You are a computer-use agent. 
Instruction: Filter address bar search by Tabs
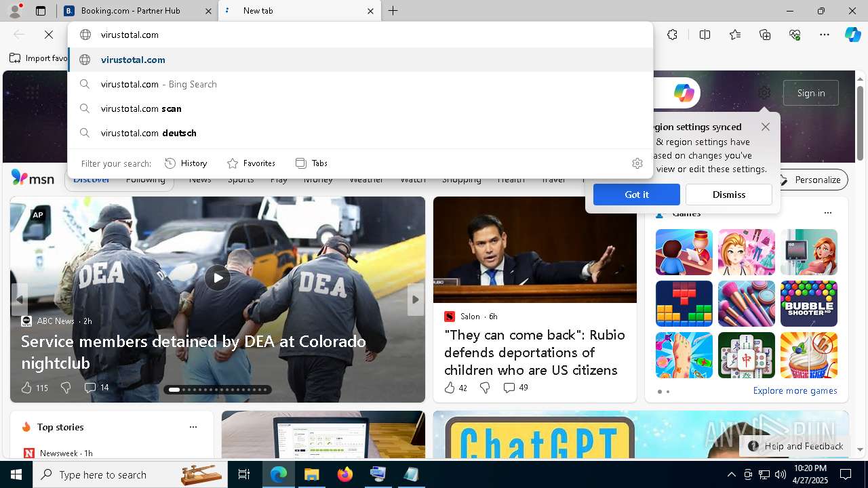[311, 163]
